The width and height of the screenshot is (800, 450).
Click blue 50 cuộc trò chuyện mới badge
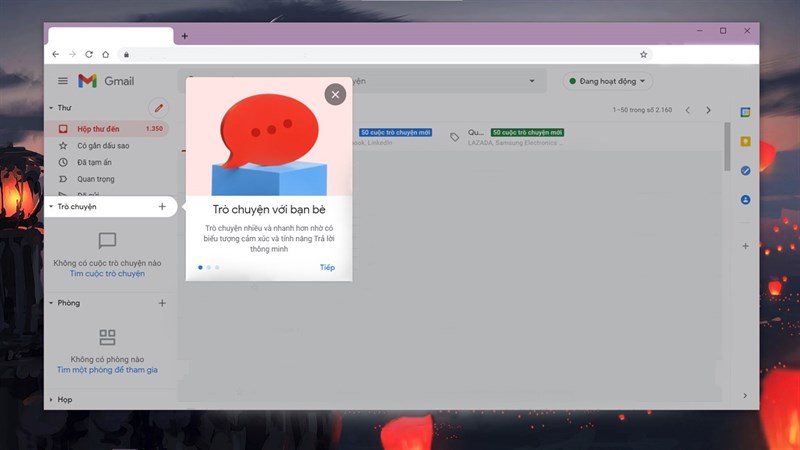[x=395, y=132]
